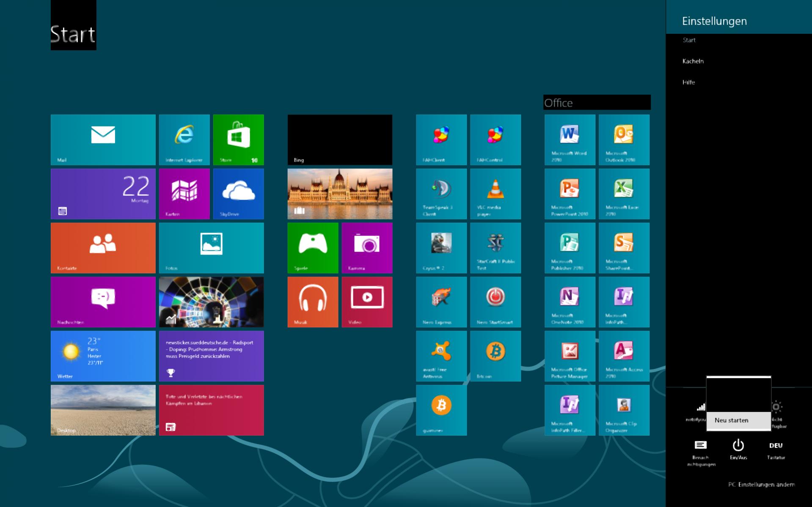The width and height of the screenshot is (812, 507).
Task: Open the Benachrichtigungen notifications setting
Action: click(701, 452)
